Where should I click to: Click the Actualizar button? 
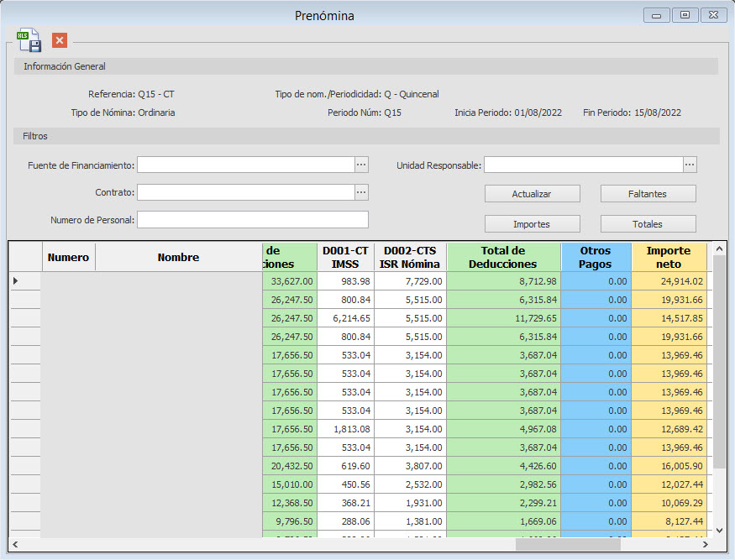coord(532,194)
